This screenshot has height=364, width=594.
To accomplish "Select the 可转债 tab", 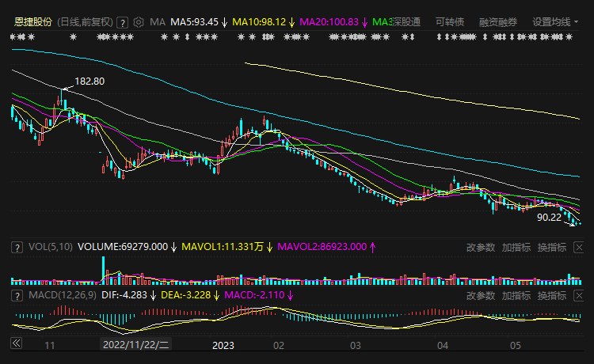I will pos(450,22).
